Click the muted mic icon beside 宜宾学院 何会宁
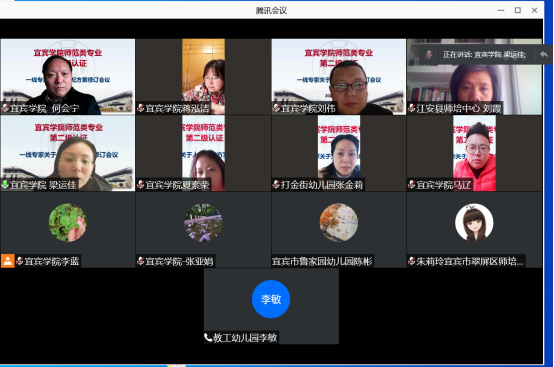The image size is (554, 367). click(x=5, y=108)
